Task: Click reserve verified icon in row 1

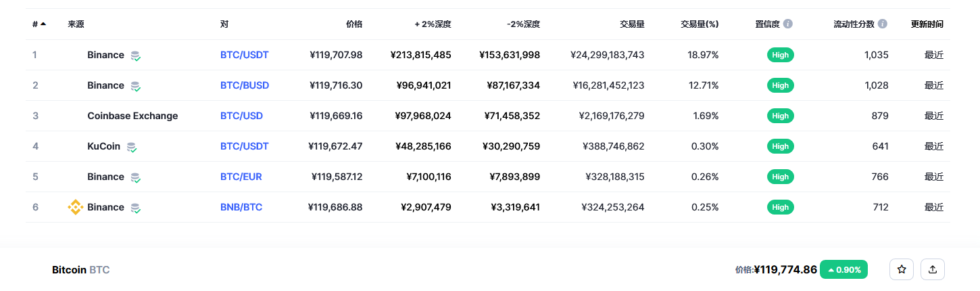Action: tap(136, 55)
